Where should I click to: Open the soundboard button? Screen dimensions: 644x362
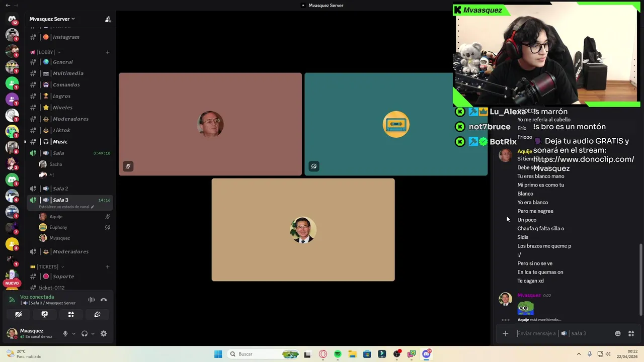coord(97,314)
